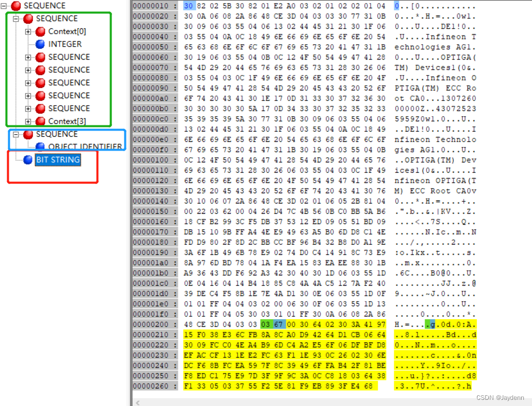Screen dimensions: 532x406
Task: Select the Context[3] tree label
Action: click(x=67, y=121)
